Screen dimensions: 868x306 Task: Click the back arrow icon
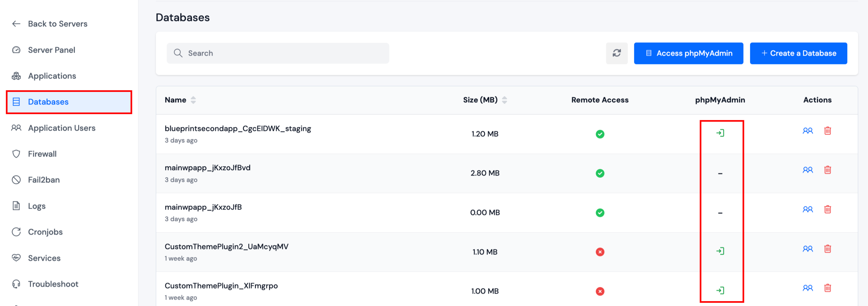(x=16, y=24)
